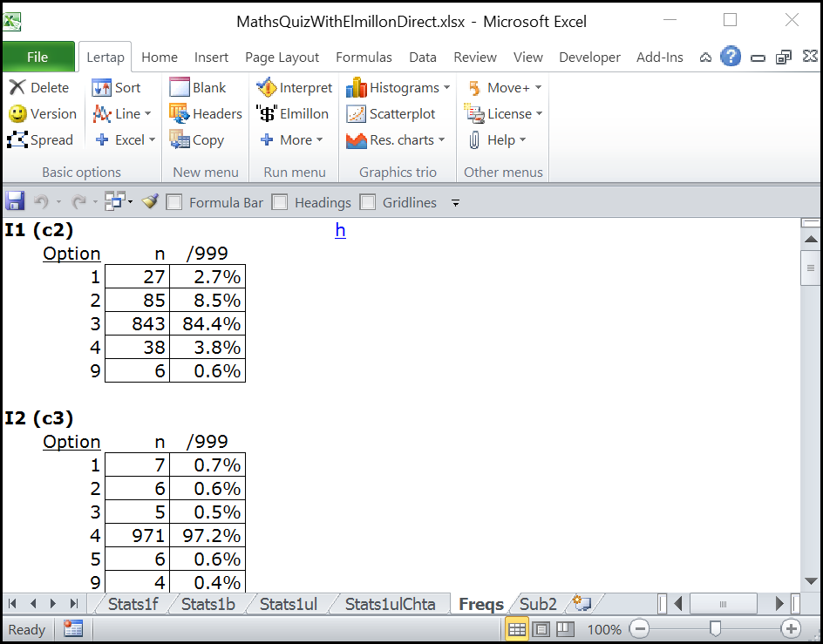Screen dimensions: 823x644
Task: Click the zoom in plus button
Action: tap(791, 628)
